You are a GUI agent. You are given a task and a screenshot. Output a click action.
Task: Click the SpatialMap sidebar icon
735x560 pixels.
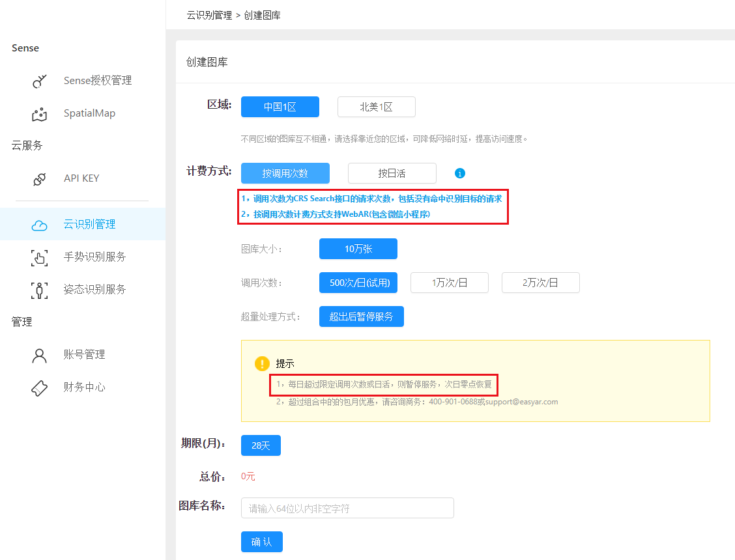[x=39, y=113]
